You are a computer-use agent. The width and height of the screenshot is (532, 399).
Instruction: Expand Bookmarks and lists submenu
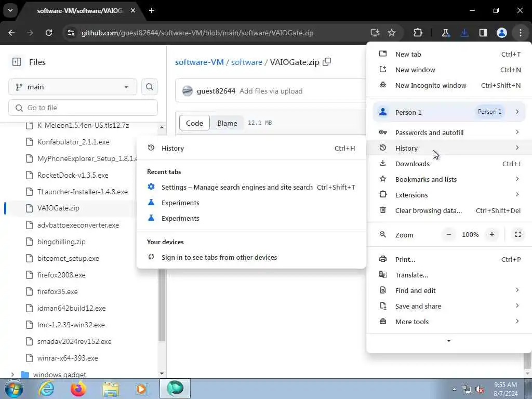pyautogui.click(x=449, y=179)
